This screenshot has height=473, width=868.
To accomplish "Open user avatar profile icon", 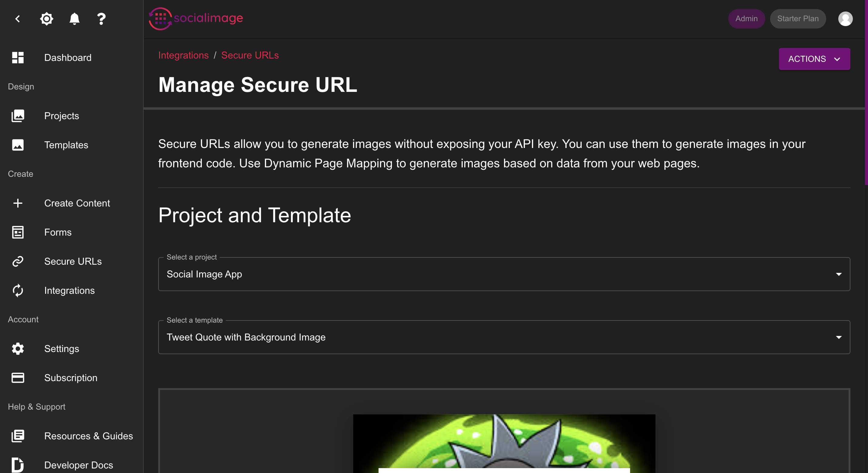I will [x=845, y=18].
